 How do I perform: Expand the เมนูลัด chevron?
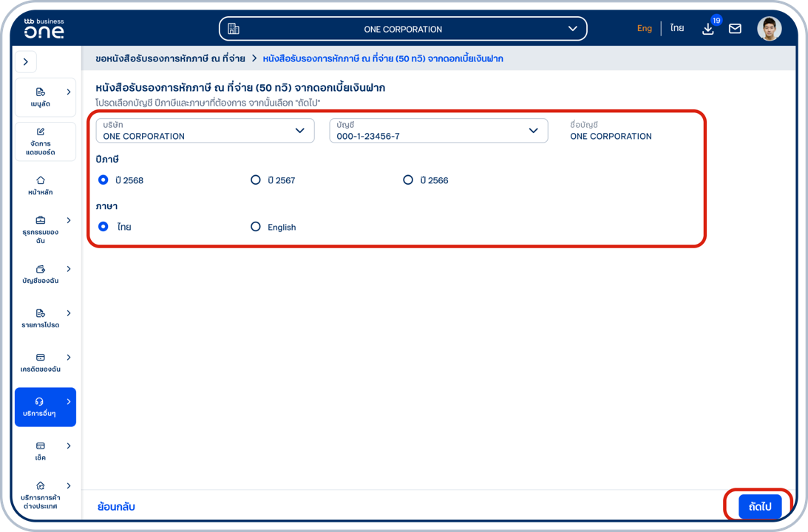click(x=69, y=92)
